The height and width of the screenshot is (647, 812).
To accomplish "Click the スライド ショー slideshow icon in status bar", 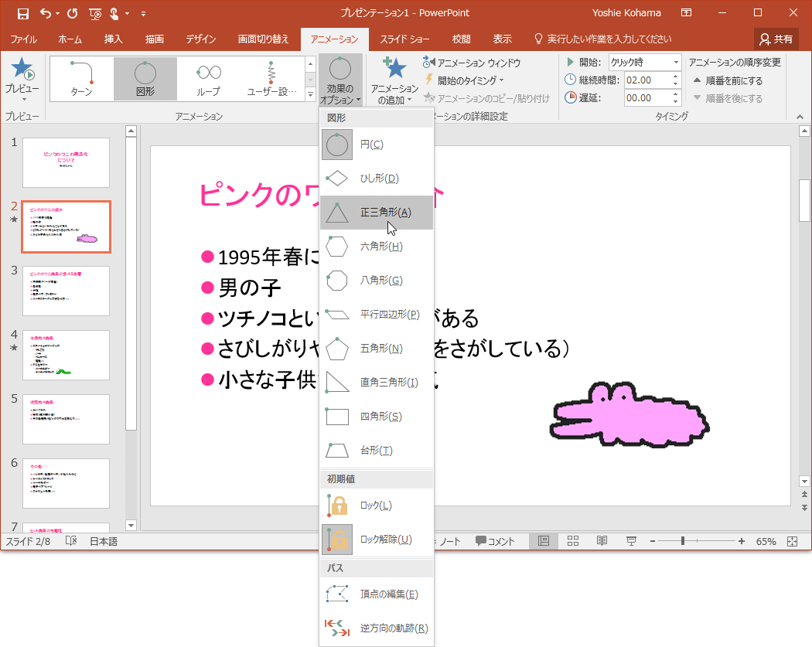I will tap(631, 541).
